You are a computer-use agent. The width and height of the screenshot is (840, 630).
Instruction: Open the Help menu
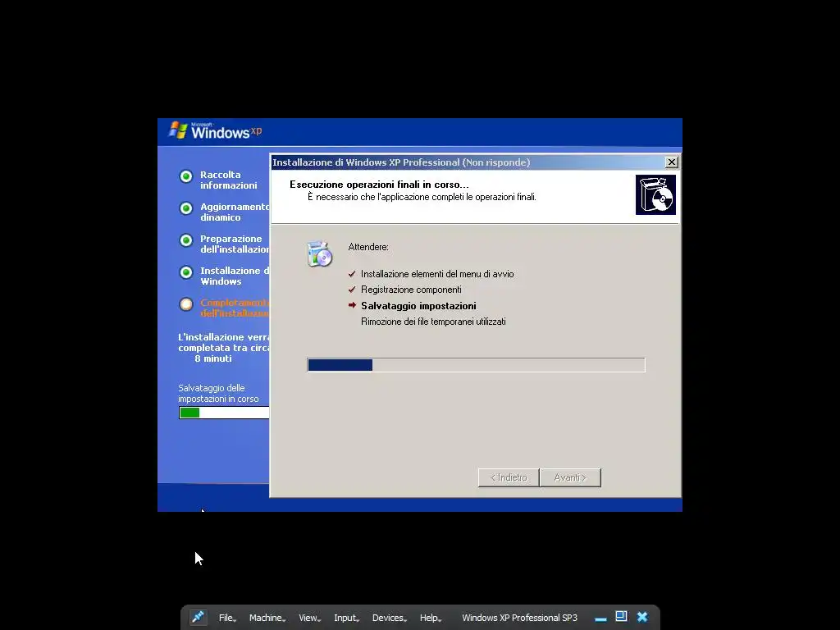click(431, 618)
